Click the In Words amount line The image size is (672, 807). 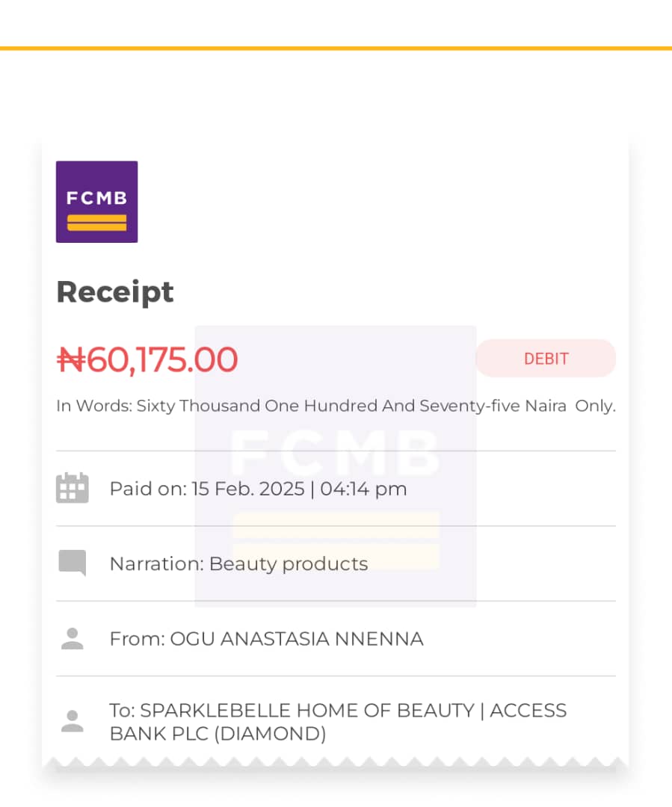pyautogui.click(x=336, y=406)
